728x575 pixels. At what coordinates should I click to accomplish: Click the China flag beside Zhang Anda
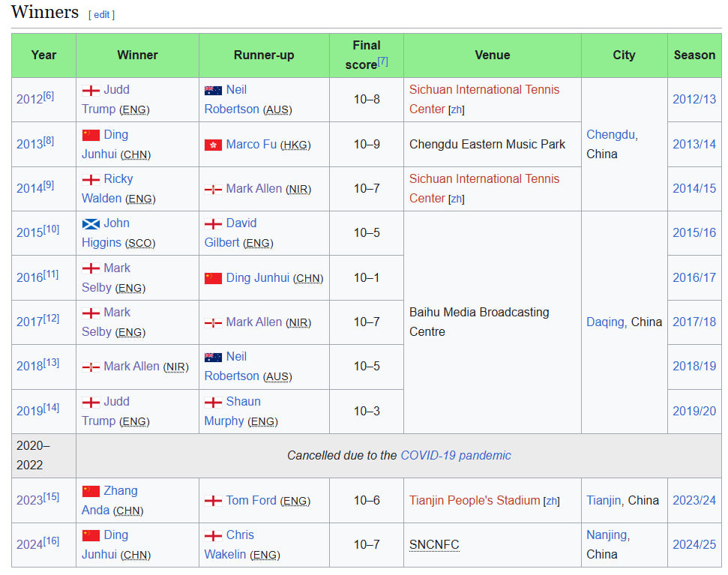click(91, 491)
